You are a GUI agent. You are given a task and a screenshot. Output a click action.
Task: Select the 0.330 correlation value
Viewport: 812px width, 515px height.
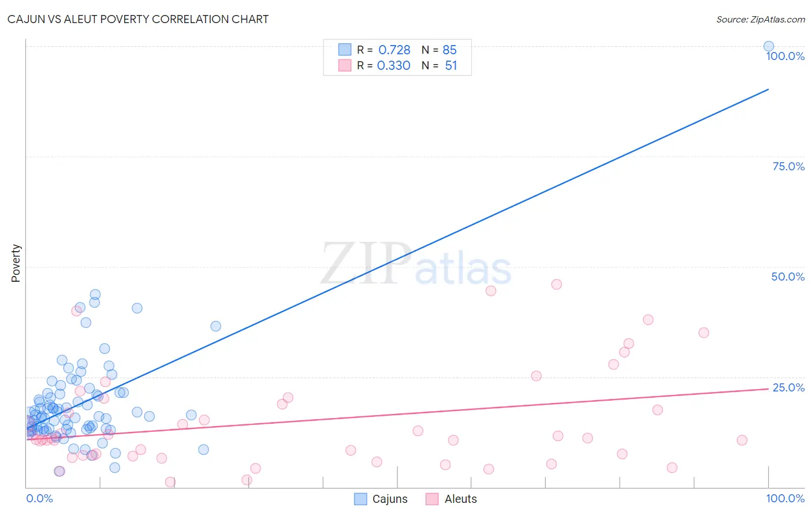click(393, 65)
